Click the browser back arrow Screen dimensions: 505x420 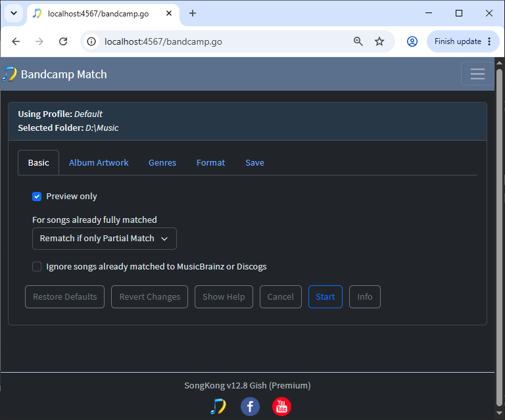(16, 41)
